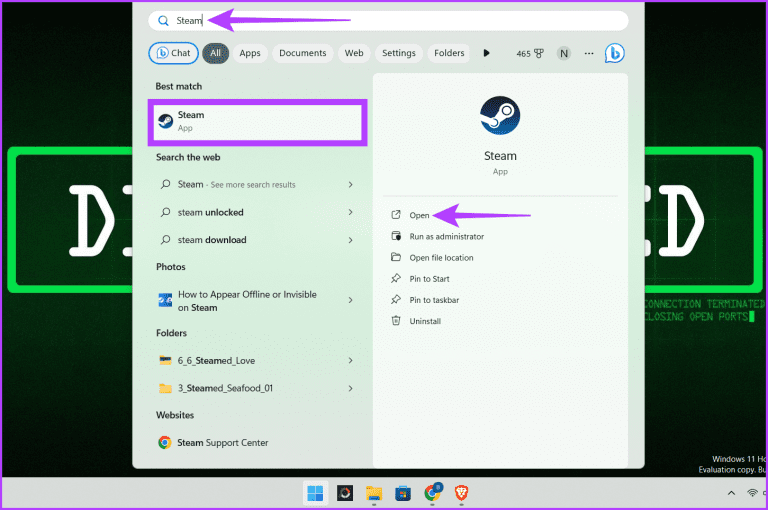Image resolution: width=768 pixels, height=510 pixels.
Task: Open Chrome from the taskbar
Action: [432, 493]
